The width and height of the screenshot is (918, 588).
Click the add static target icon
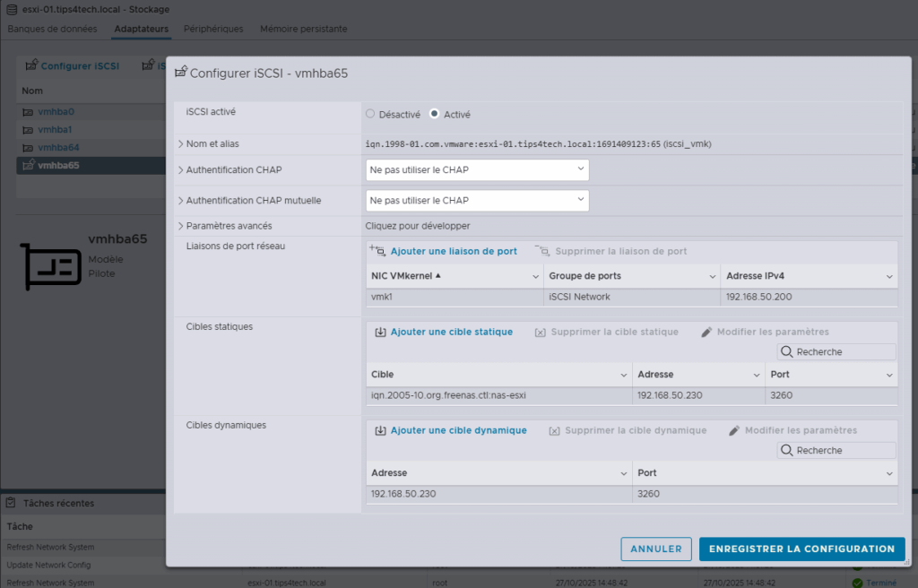pos(380,332)
